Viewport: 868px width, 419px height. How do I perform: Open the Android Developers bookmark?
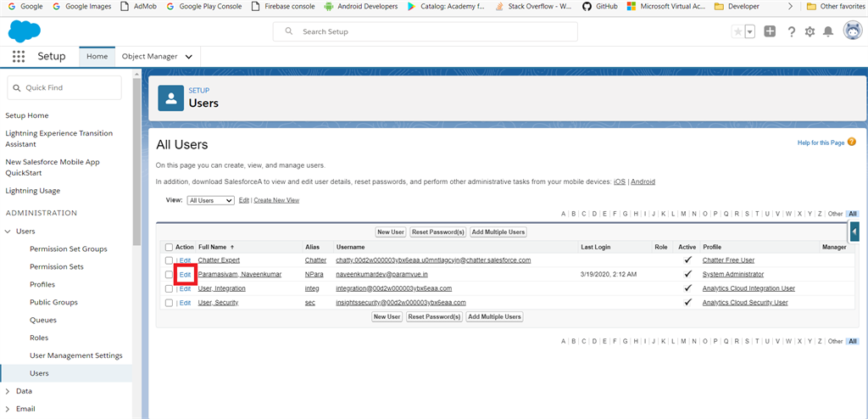(x=360, y=7)
